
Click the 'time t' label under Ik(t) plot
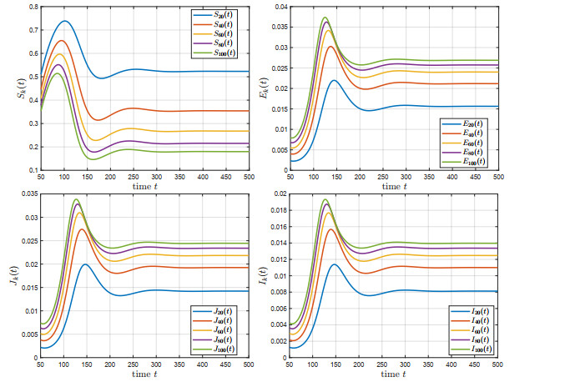[x=393, y=374]
